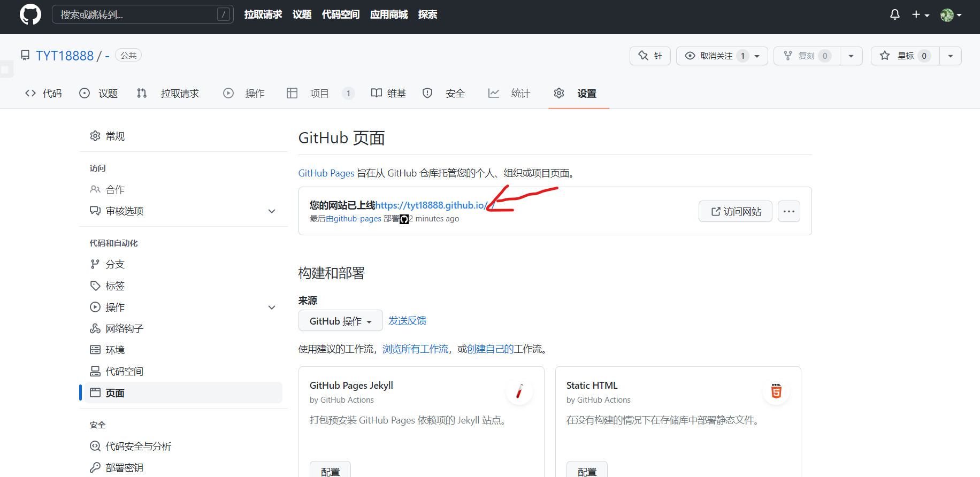The height and width of the screenshot is (477, 980).
Task: Switch to the 议题 repository tab
Action: point(98,94)
